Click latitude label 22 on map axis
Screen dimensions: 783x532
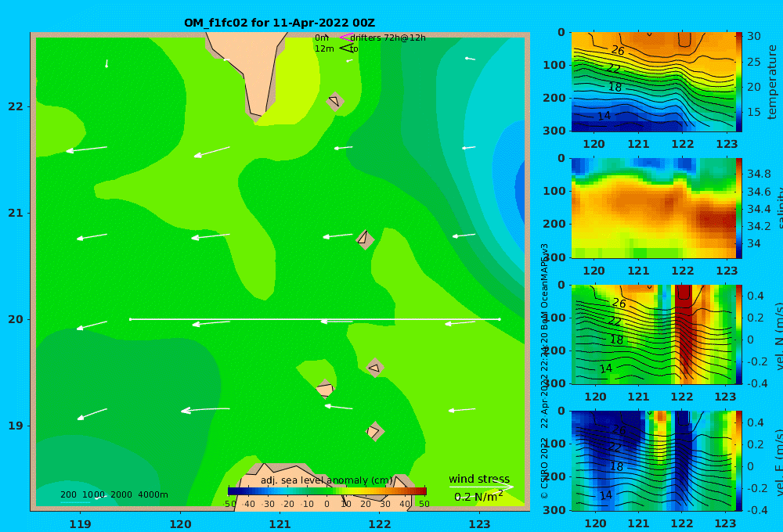[x=16, y=106]
